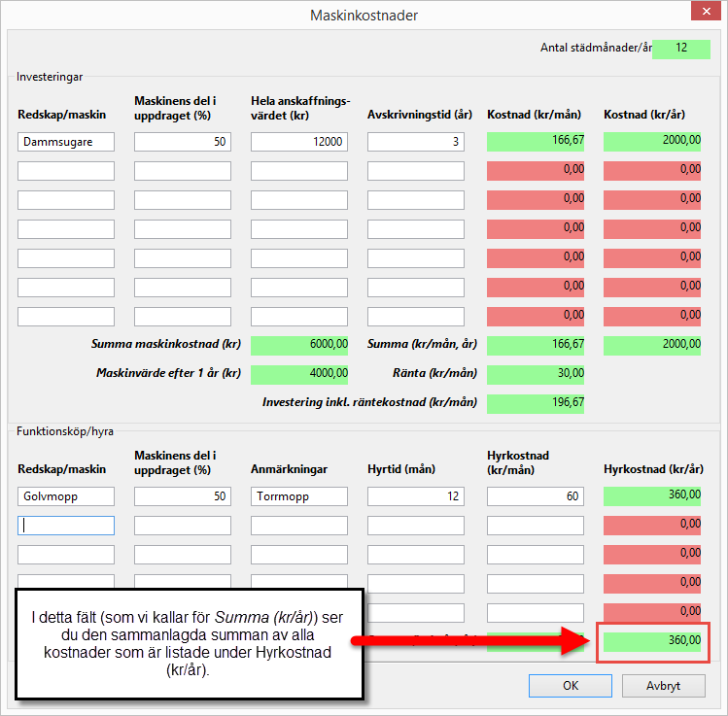Image resolution: width=728 pixels, height=716 pixels.
Task: Click the Hyrkostnad per month field showing 60
Action: point(535,496)
